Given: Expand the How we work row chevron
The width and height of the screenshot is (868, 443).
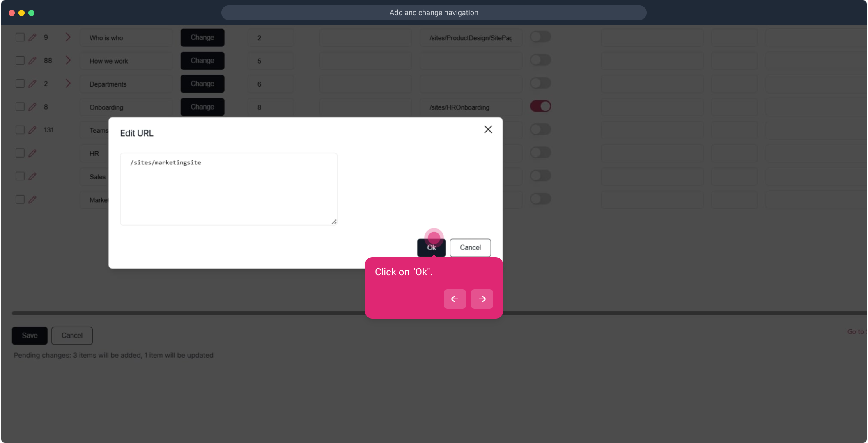Looking at the screenshot, I should (x=68, y=61).
